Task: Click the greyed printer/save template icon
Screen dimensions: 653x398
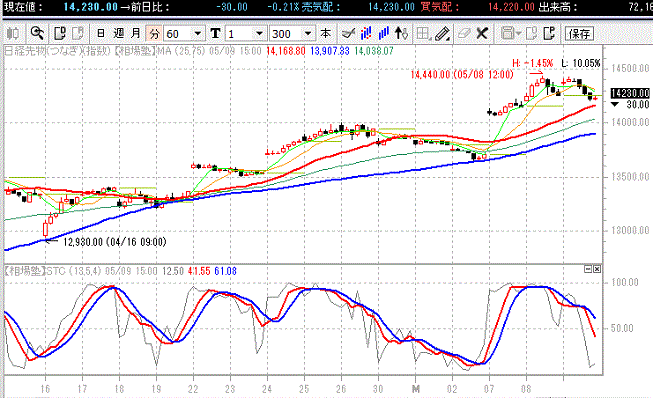Action: point(507,33)
